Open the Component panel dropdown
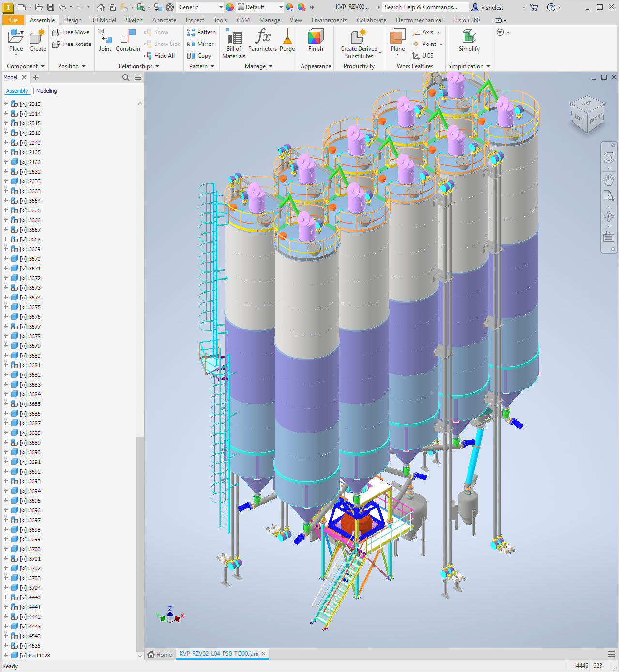The image size is (619, 672). click(x=42, y=66)
